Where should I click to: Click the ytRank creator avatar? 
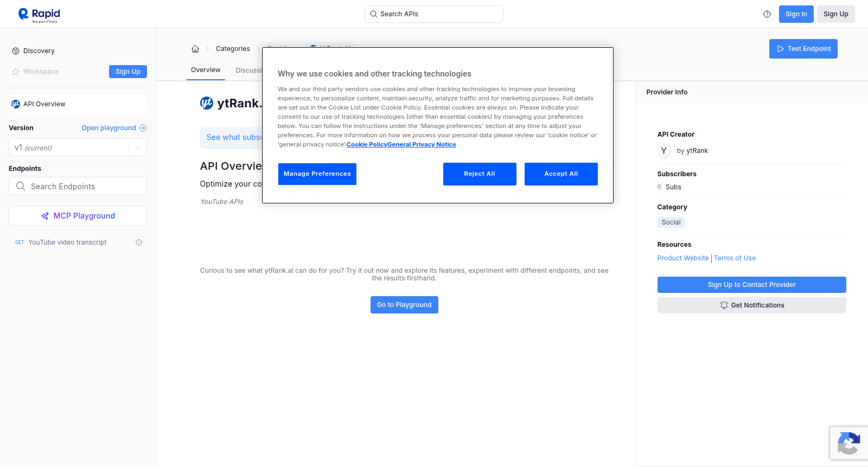(x=664, y=151)
